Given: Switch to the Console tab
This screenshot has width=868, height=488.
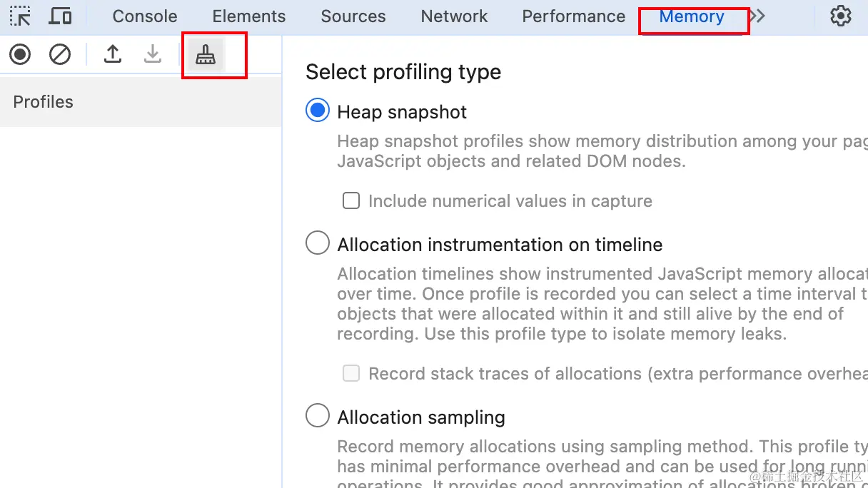Looking at the screenshot, I should coord(145,16).
